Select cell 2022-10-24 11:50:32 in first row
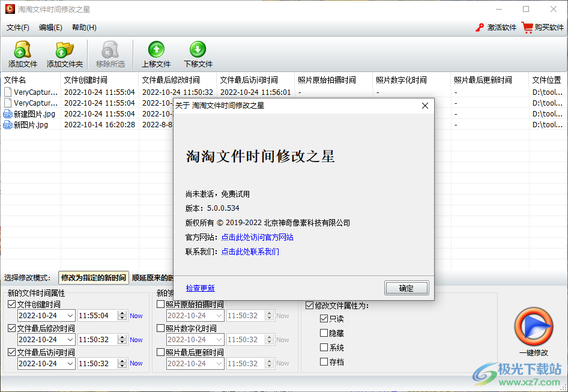Screen dimensions: 568x392 pos(178,92)
